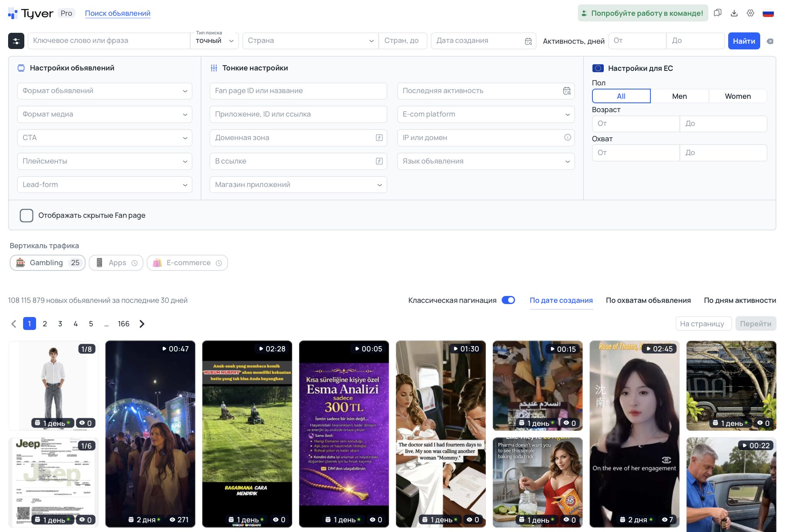Toggle the filter settings panel icon
This screenshot has width=791, height=532.
coord(16,41)
